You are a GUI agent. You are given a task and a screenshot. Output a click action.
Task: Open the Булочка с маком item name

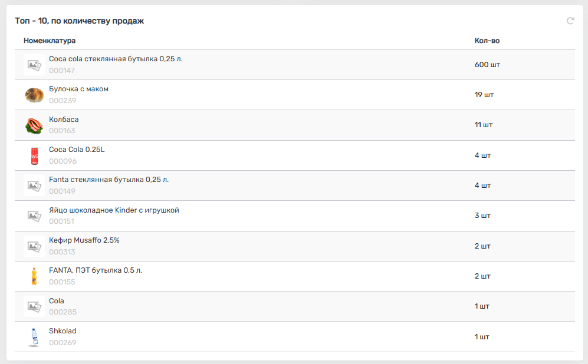point(78,89)
